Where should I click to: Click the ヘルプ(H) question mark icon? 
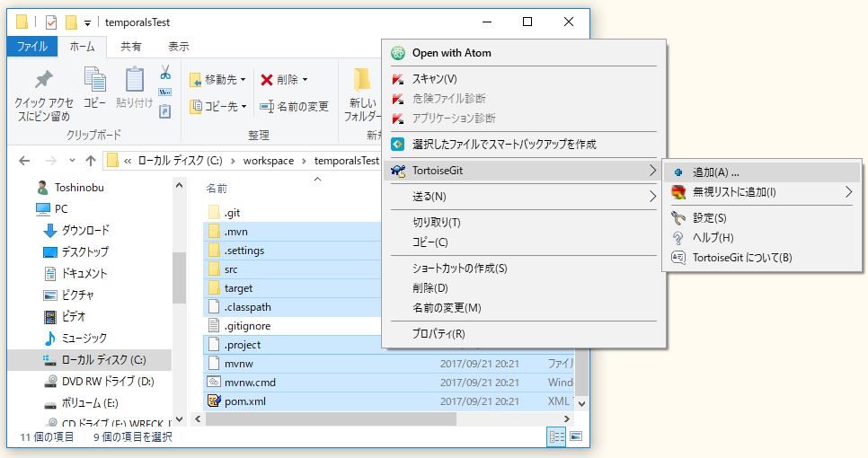click(678, 238)
